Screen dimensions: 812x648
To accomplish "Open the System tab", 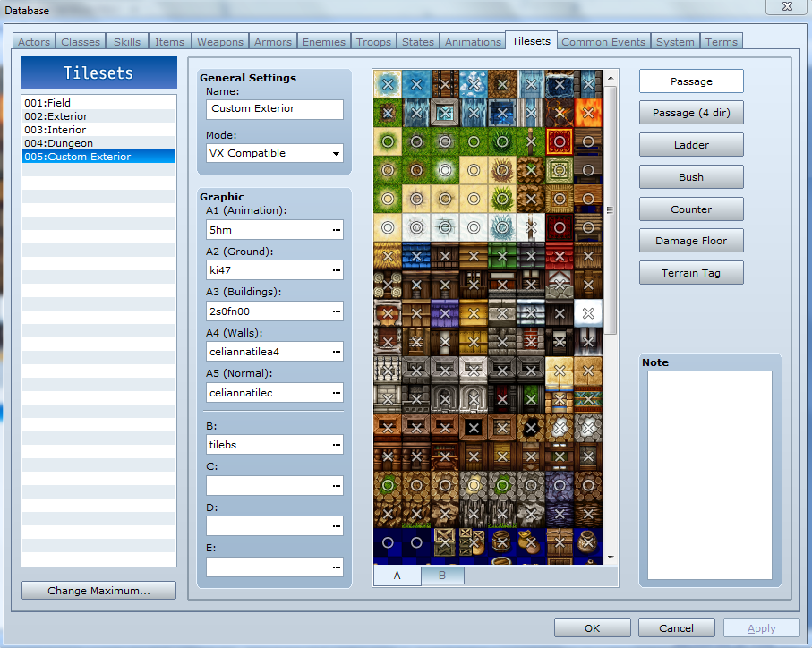I will pyautogui.click(x=675, y=42).
